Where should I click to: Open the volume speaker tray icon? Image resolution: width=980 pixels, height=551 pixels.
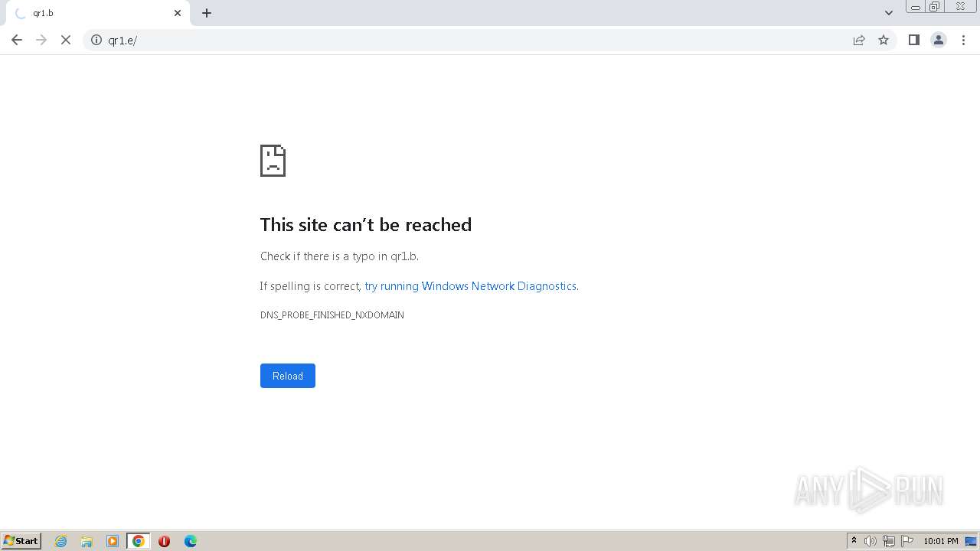(871, 541)
